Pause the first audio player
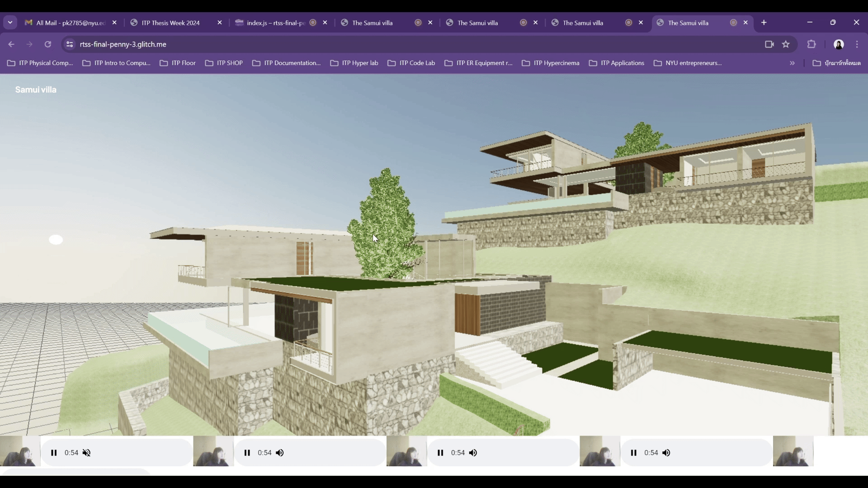 (54, 453)
